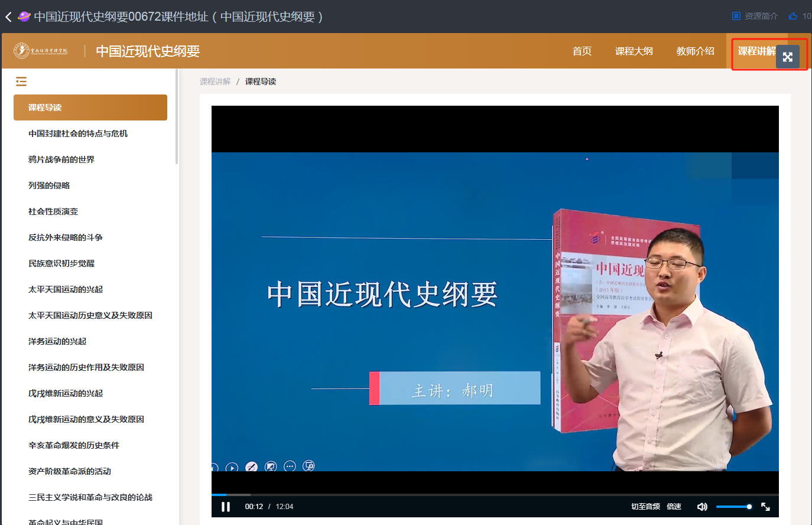Click the thumbs-up like icon
The height and width of the screenshot is (525, 812).
click(793, 16)
